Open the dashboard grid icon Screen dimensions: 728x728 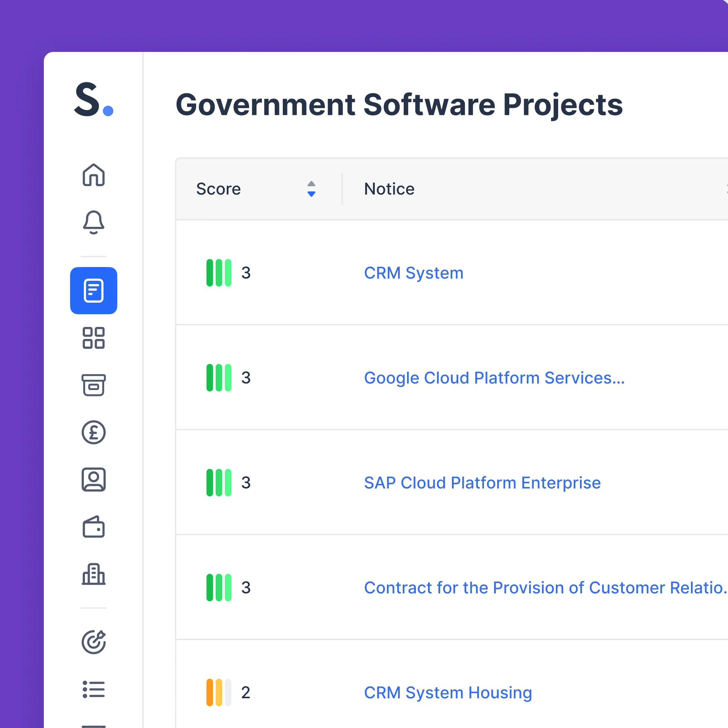pyautogui.click(x=93, y=338)
